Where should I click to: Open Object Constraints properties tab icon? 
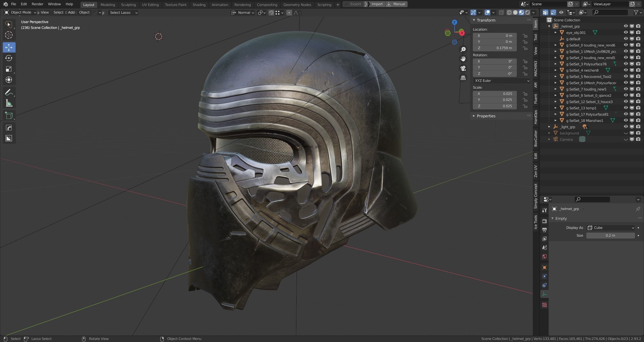click(x=544, y=285)
